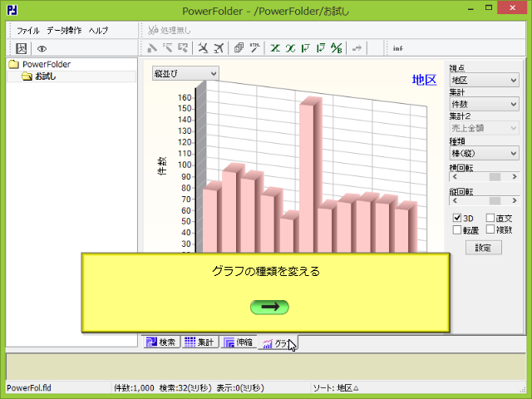Click the third gray selection-arrow toolbar icon
This screenshot has height=399, width=532.
click(183, 48)
